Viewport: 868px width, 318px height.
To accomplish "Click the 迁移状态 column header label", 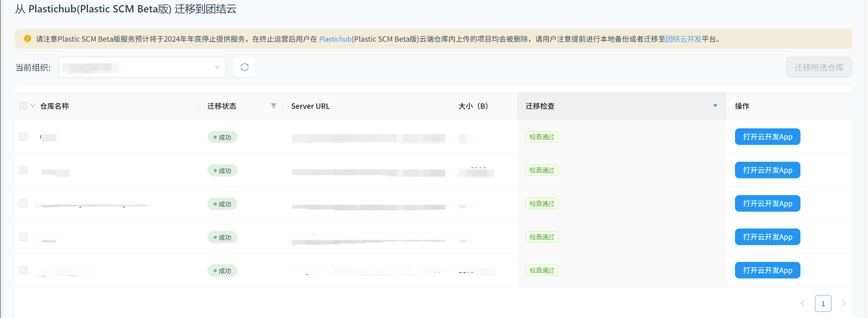I will [x=222, y=106].
